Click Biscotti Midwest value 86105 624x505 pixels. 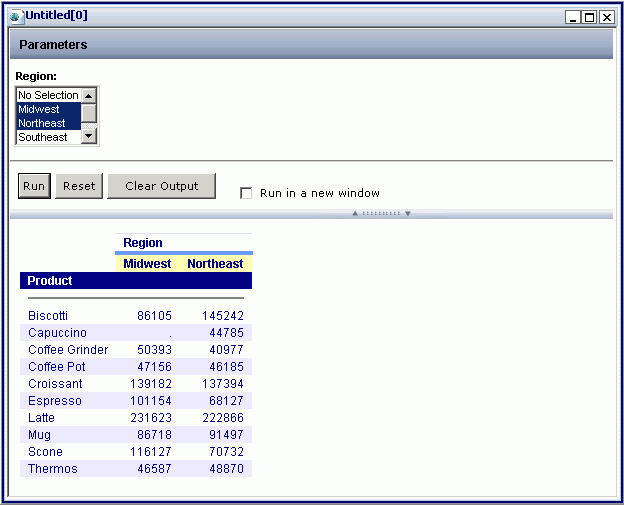[154, 316]
